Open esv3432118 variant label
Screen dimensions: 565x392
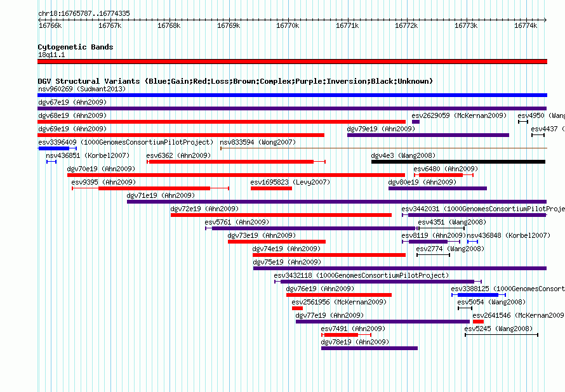point(361,275)
